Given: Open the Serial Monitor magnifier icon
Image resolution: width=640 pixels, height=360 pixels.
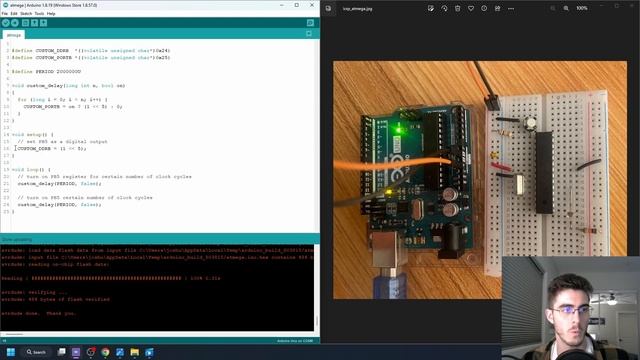Looking at the screenshot, I should [310, 23].
